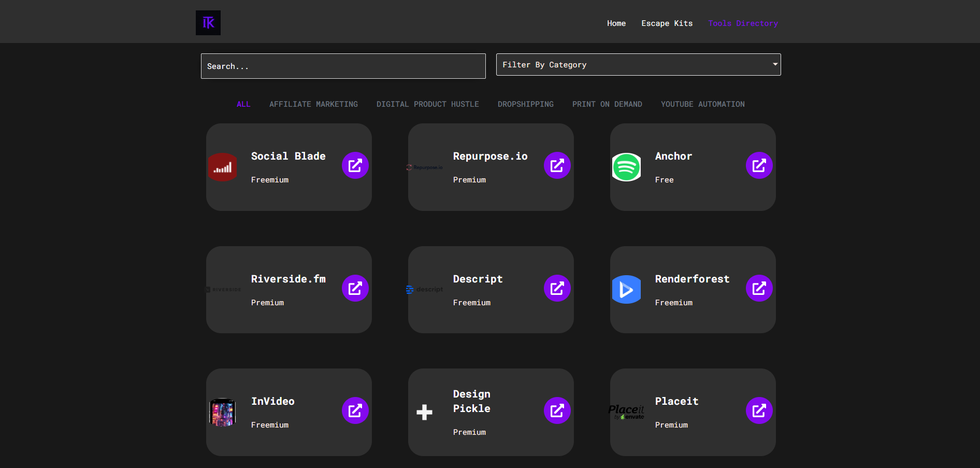Click Freemium label under Renderforest
The height and width of the screenshot is (468, 980).
[674, 303]
